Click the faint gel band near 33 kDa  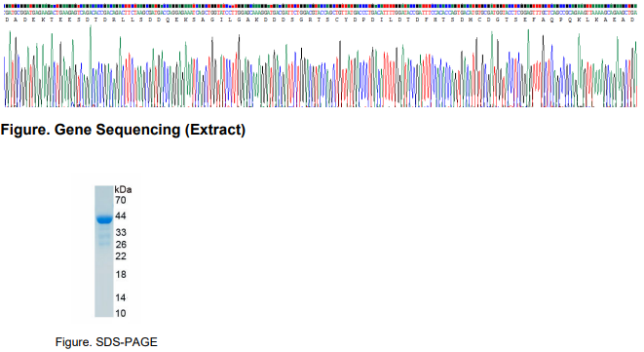(104, 236)
